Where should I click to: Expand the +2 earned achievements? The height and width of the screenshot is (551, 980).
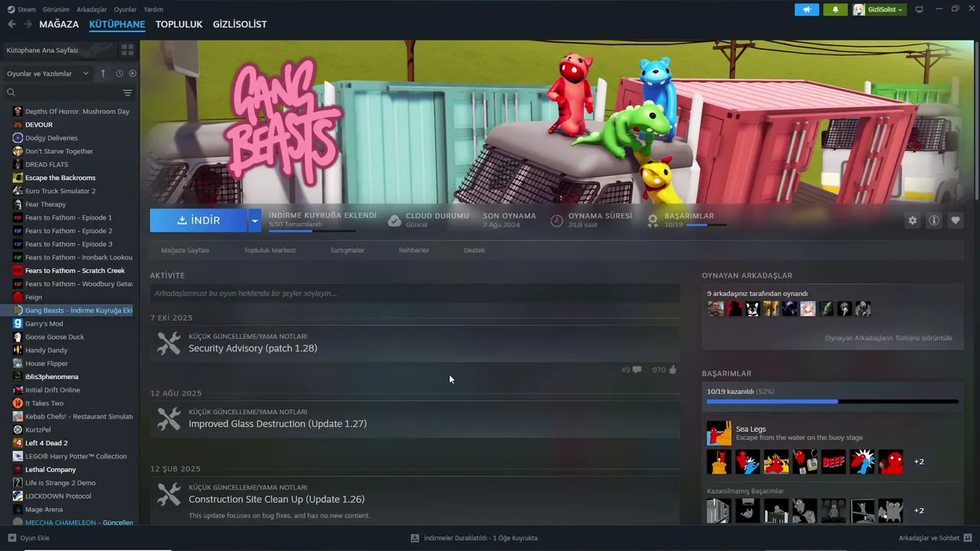pos(919,461)
